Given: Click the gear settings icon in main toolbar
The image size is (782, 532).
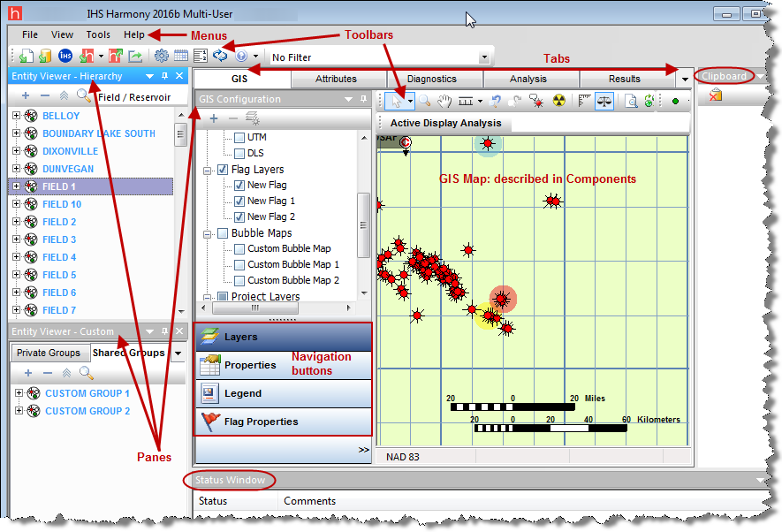Looking at the screenshot, I should click(161, 56).
